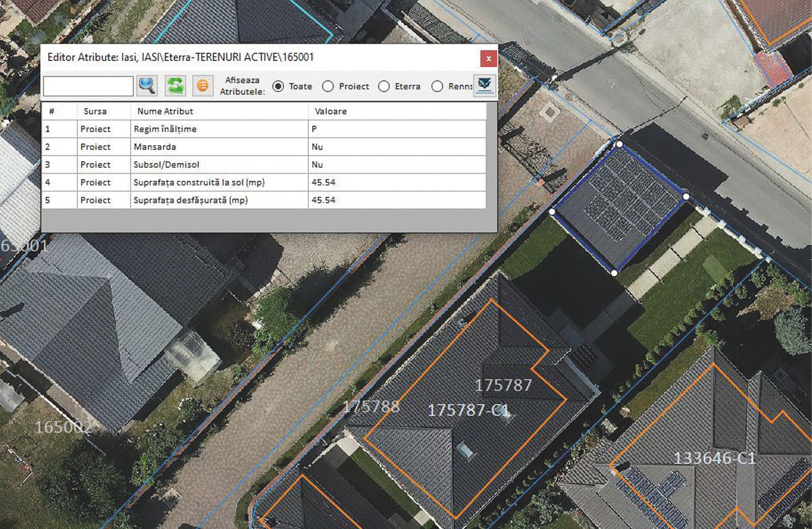Click the orange round list icon
The image size is (812, 529).
click(x=202, y=86)
